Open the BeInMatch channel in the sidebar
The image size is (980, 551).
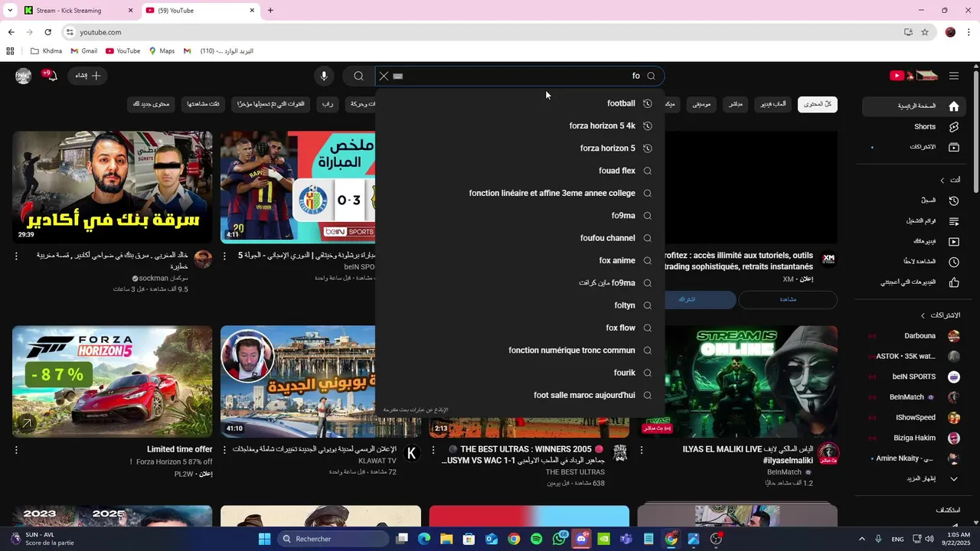pos(912,397)
